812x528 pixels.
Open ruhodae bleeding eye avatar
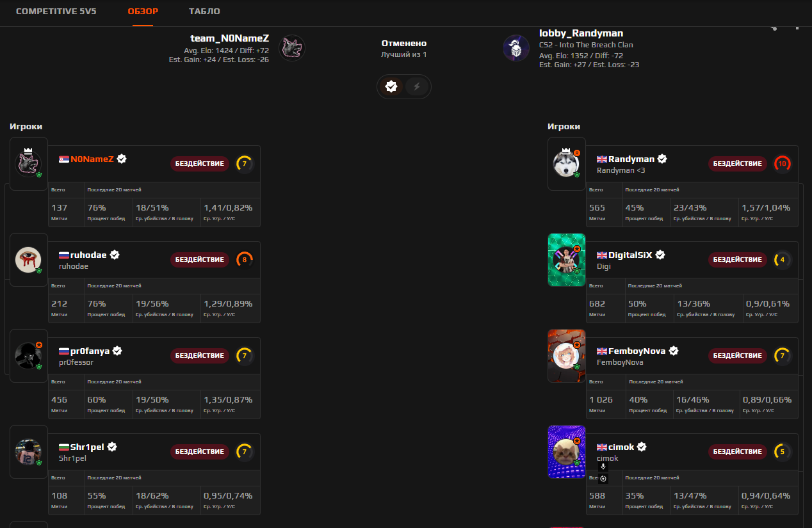(29, 260)
